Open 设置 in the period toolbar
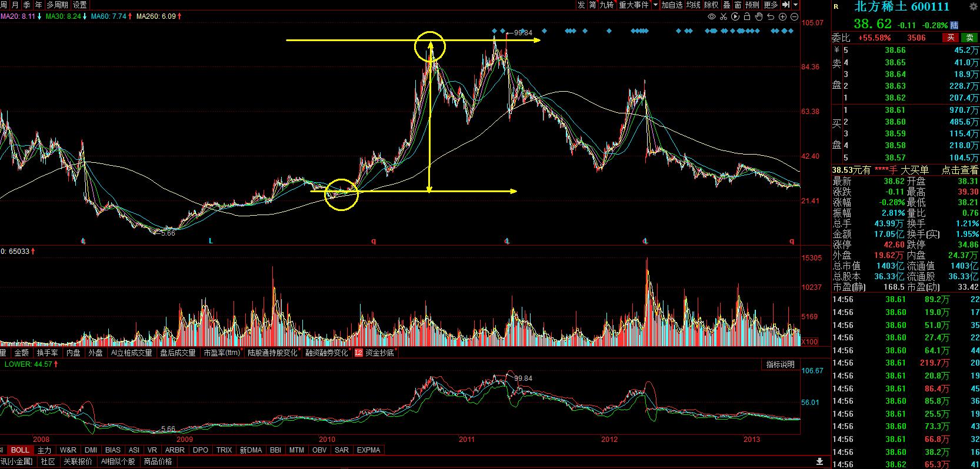 [x=79, y=5]
